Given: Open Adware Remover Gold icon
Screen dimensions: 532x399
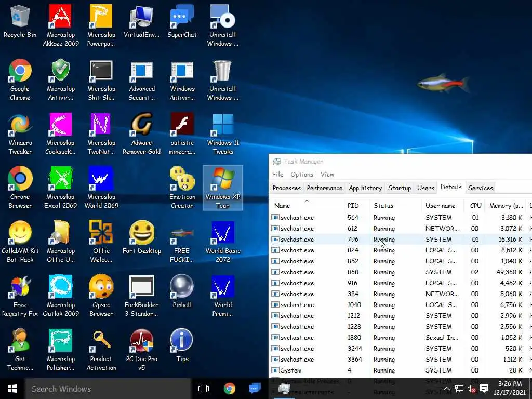Looking at the screenshot, I should 141,134.
